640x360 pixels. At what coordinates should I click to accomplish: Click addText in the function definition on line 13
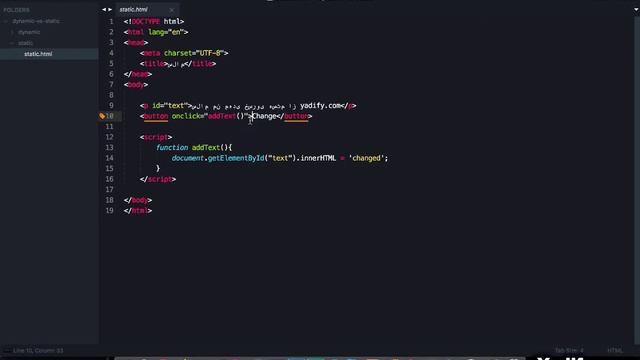206,148
